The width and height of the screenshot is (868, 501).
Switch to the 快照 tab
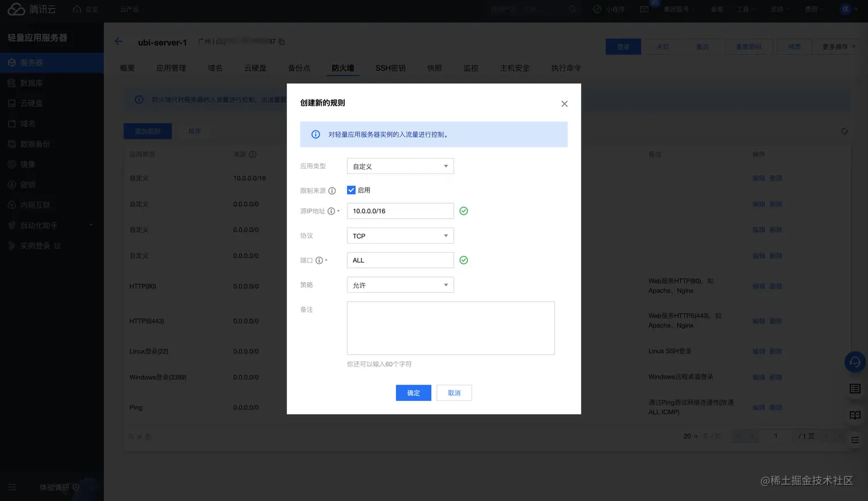(435, 68)
